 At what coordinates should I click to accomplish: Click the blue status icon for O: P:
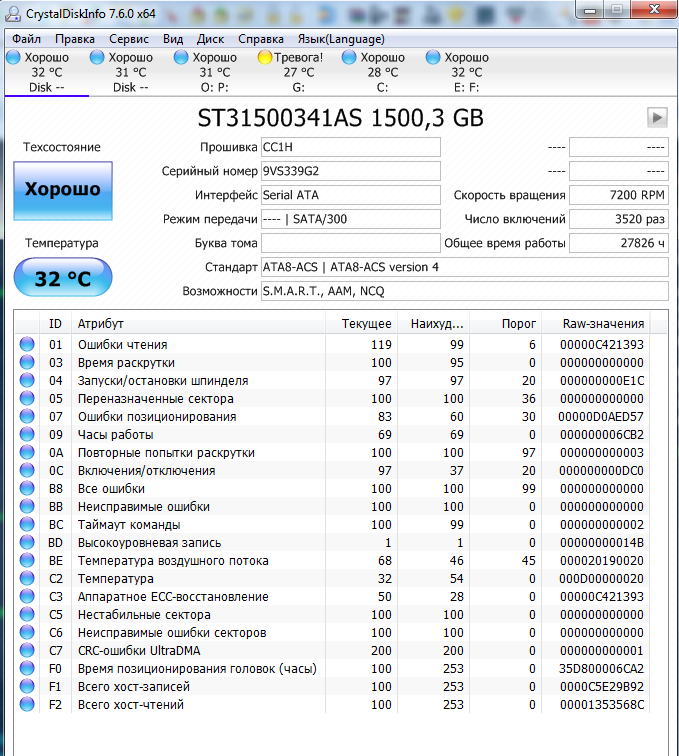coord(181,57)
